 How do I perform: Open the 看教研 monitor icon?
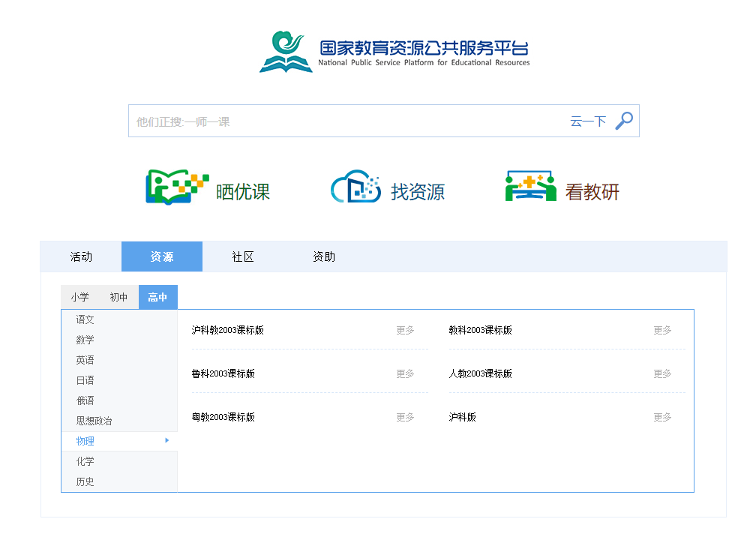530,187
